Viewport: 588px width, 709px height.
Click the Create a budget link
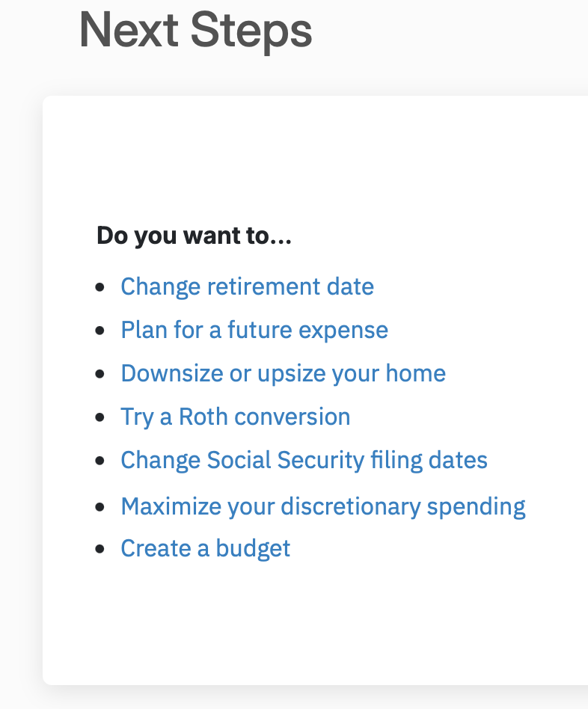[x=205, y=550]
